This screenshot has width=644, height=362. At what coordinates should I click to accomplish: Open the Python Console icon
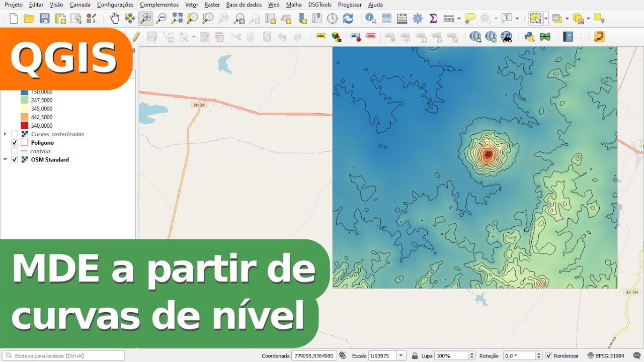pos(529,37)
